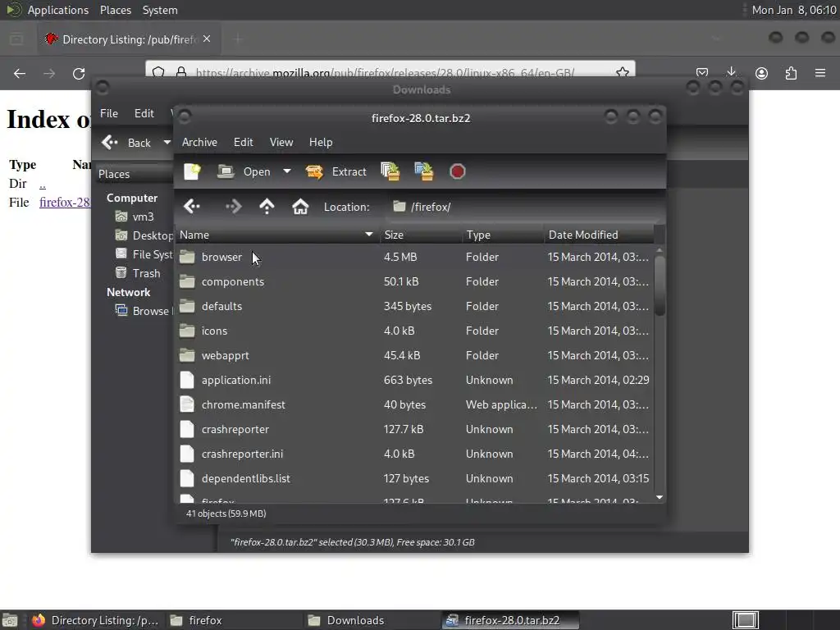This screenshot has width=840, height=630.
Task: Open Edit menu in Downloads window
Action: (144, 113)
